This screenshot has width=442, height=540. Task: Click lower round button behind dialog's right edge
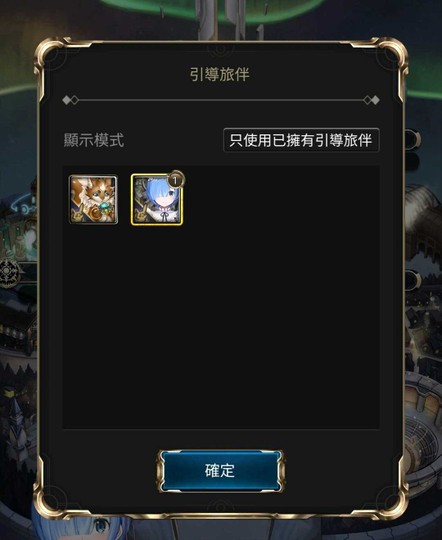click(412, 281)
